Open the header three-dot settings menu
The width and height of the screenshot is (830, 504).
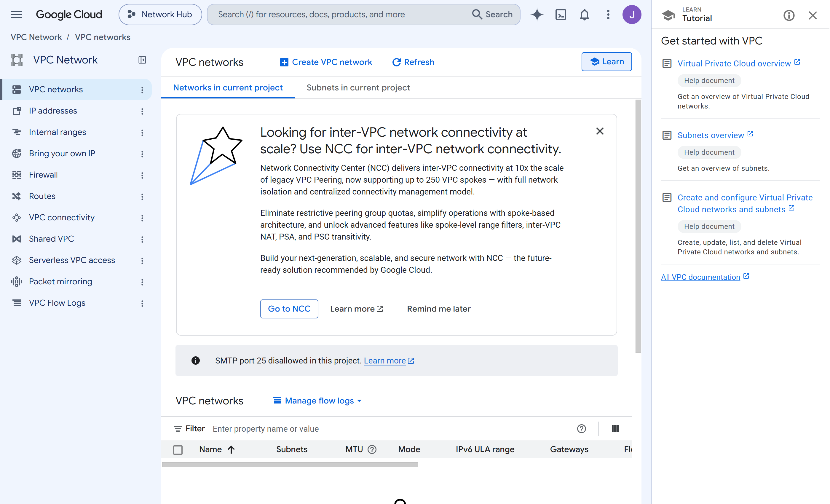click(x=608, y=15)
